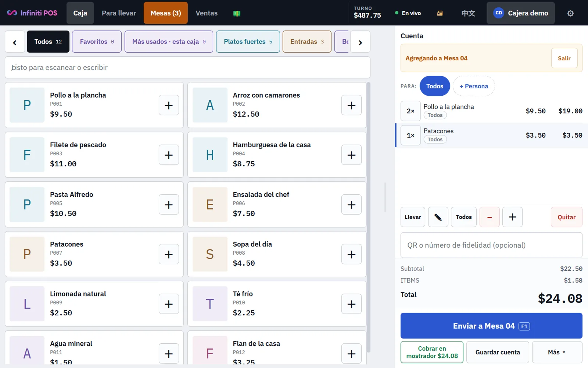Show next categories with right chevron

point(360,42)
